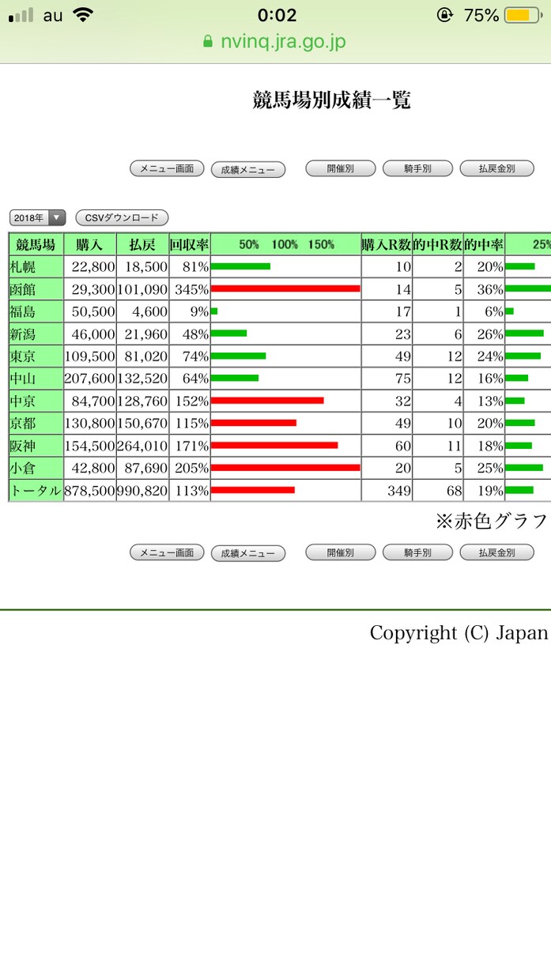This screenshot has width=551, height=980.
Task: Select the 新潟 racecourse cell
Action: tap(36, 334)
